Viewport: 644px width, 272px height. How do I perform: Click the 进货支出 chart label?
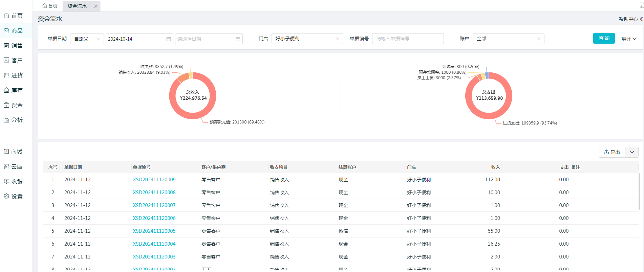coord(530,123)
